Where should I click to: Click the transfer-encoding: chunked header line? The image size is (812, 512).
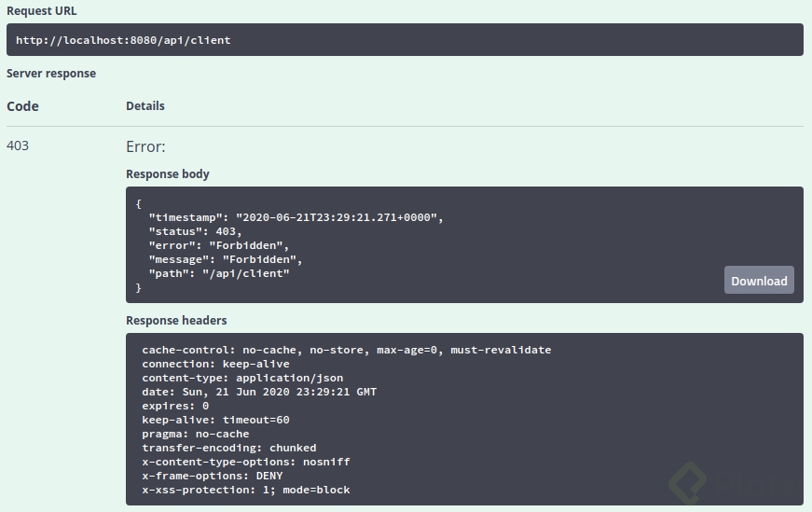pos(228,448)
